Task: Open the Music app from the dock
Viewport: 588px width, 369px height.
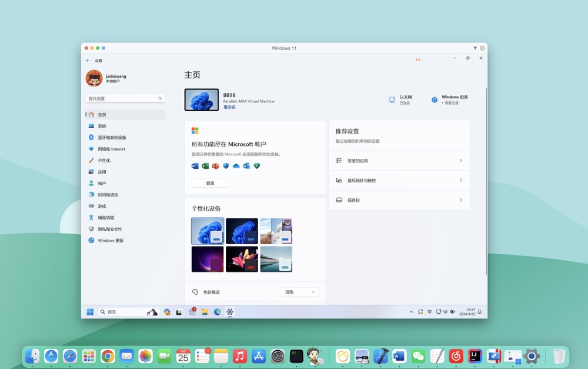Action: (240, 356)
